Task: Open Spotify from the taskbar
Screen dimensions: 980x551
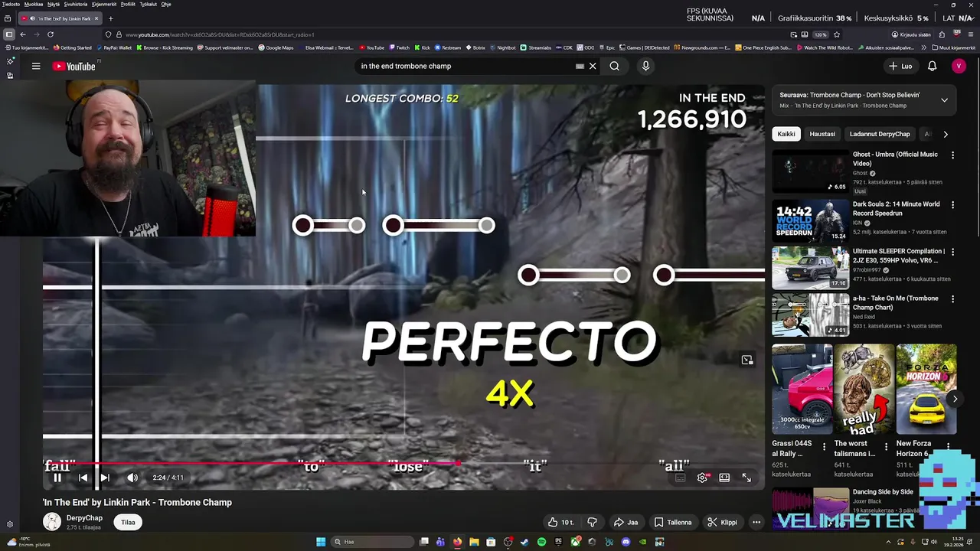Action: coord(541,542)
